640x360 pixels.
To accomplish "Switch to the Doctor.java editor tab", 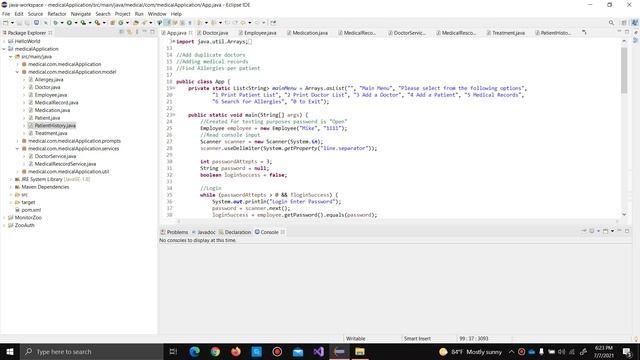I will (212, 33).
